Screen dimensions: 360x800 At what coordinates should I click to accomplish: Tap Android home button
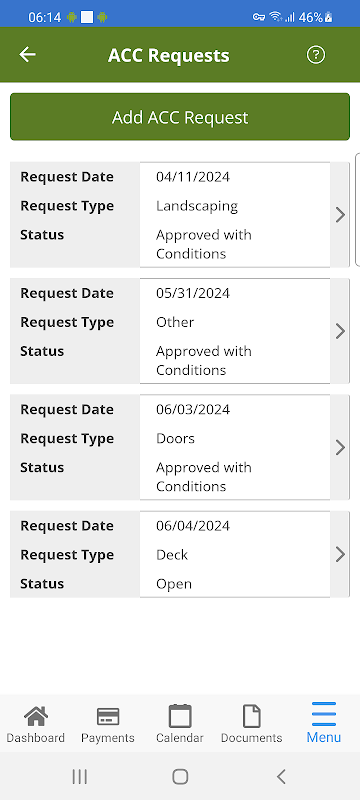(x=180, y=777)
